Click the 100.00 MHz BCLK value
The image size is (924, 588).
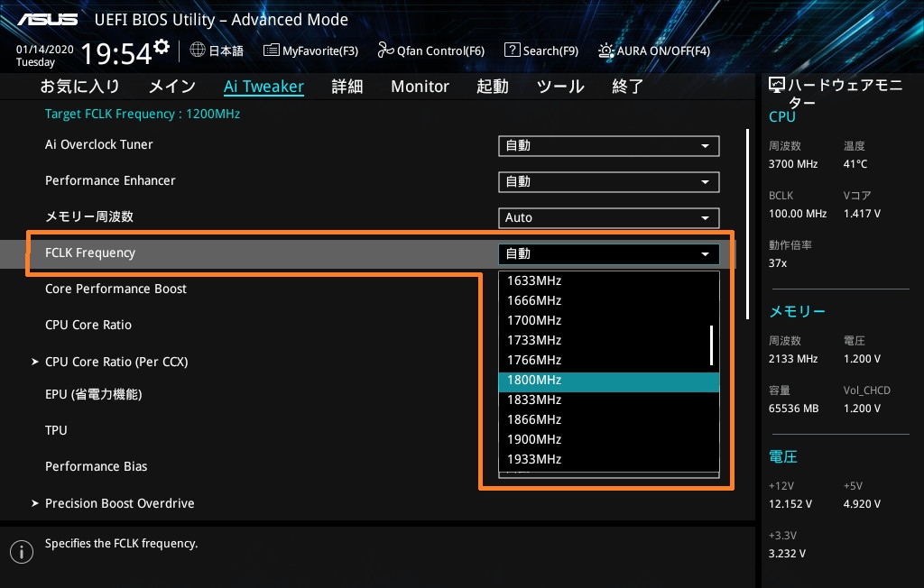tap(798, 213)
